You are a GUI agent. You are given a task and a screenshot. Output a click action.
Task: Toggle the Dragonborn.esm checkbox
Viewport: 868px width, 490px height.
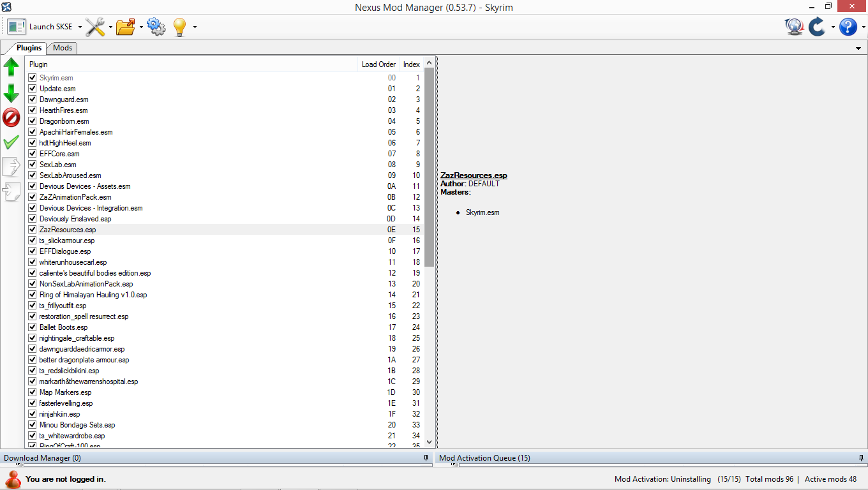[32, 121]
